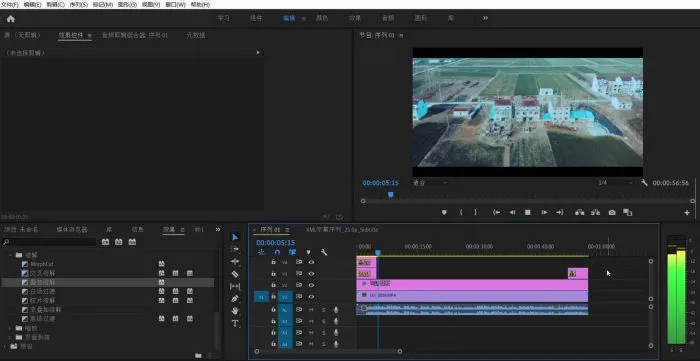Click the Add Marker icon in timeline header
The image size is (700, 361).
[x=308, y=253]
